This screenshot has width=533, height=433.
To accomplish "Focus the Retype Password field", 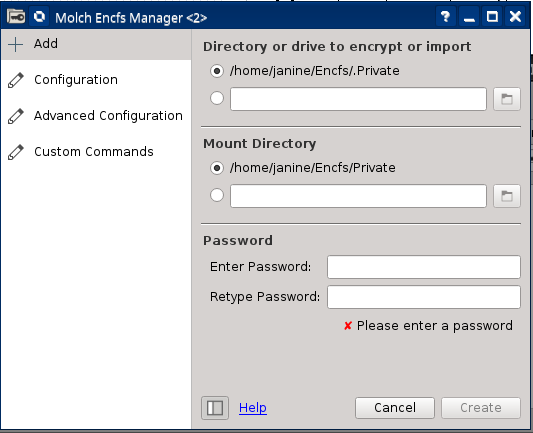I will point(424,297).
